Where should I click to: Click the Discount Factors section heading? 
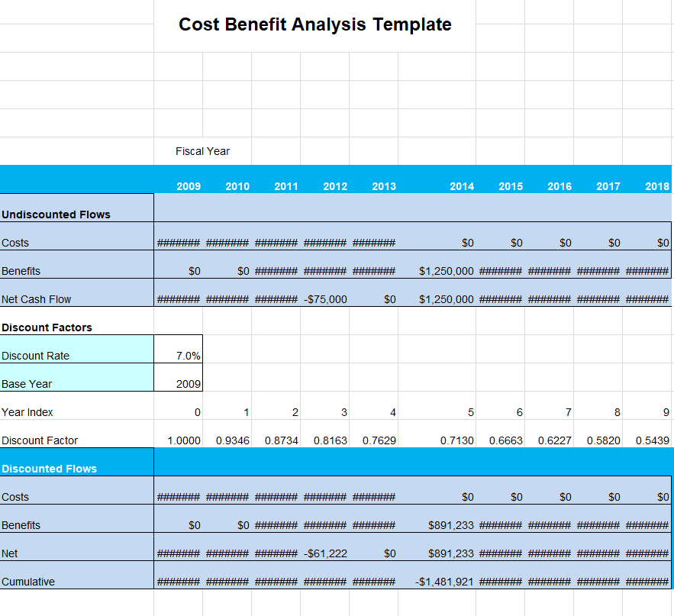click(x=47, y=327)
